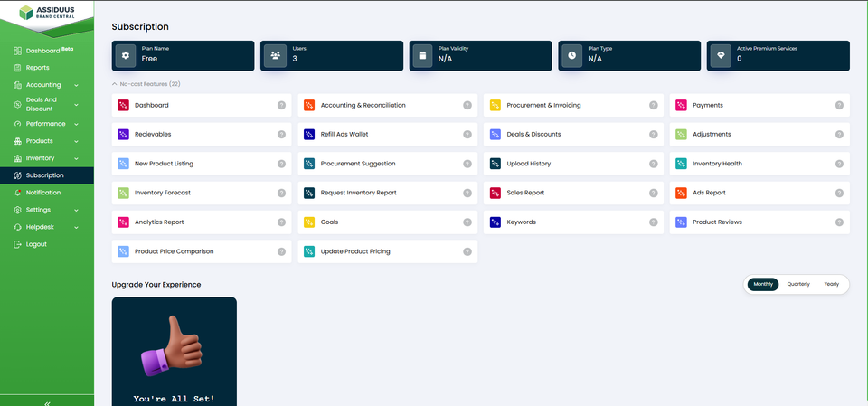The height and width of the screenshot is (406, 868).
Task: Click help icon on Inventory Health card
Action: pos(839,164)
